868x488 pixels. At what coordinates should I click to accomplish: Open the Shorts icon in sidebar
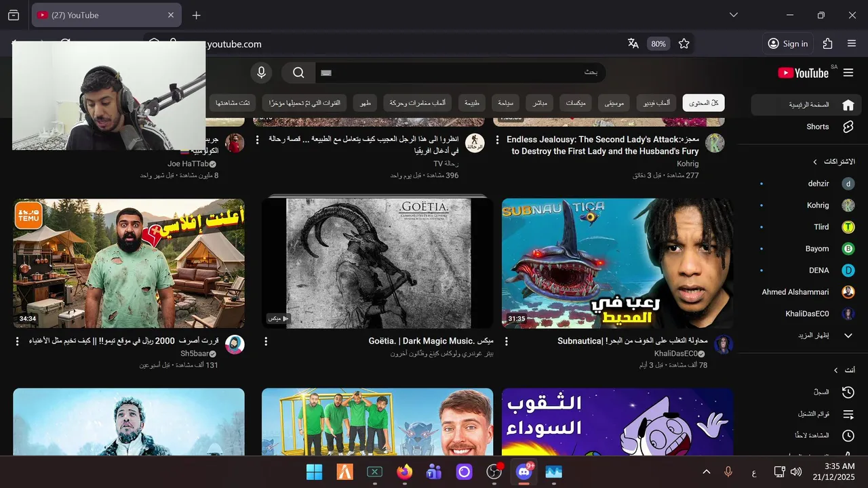click(848, 127)
